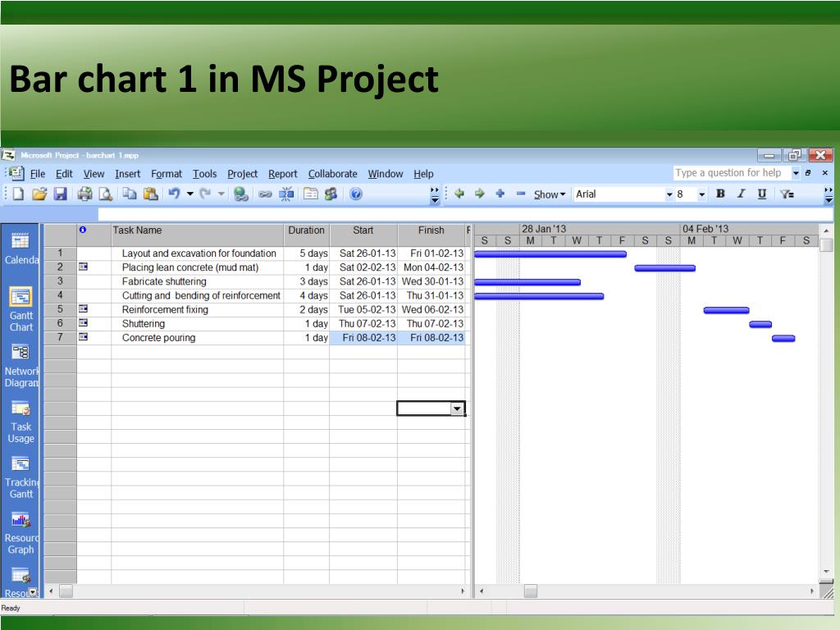Open the Insert menu
This screenshot has width=840, height=630.
coord(127,174)
